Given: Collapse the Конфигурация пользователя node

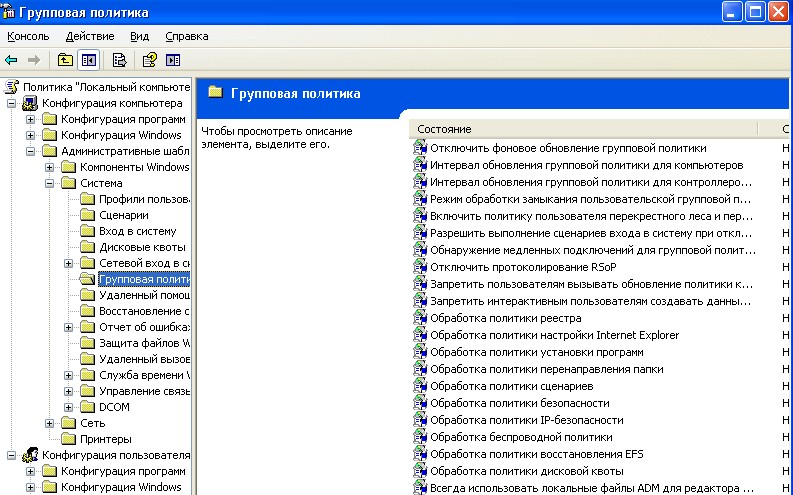Looking at the screenshot, I should [x=11, y=456].
